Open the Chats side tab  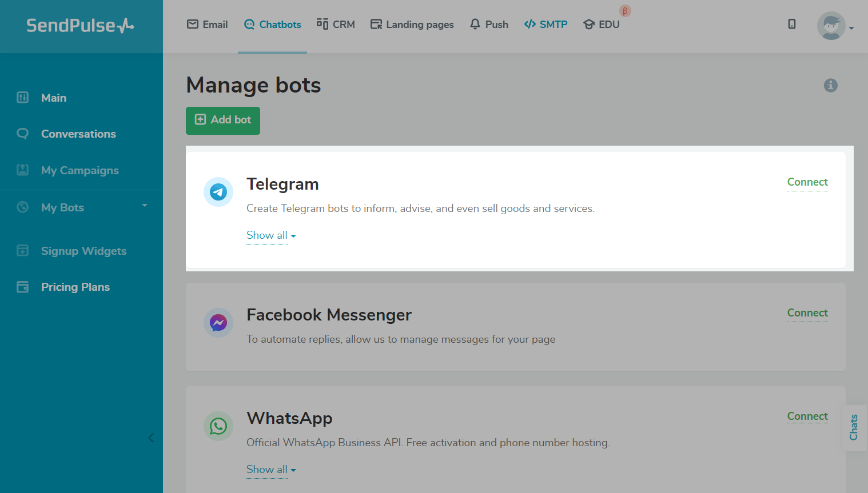click(x=854, y=427)
